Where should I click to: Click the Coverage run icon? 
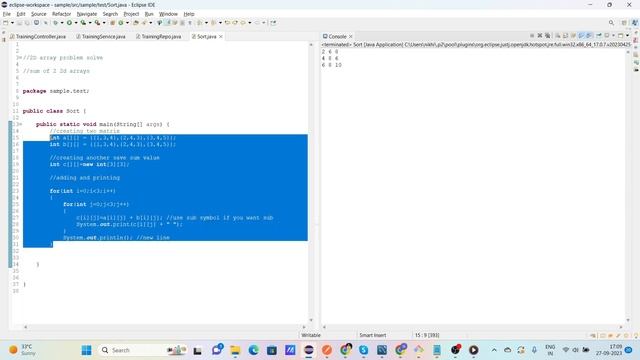pos(83,23)
